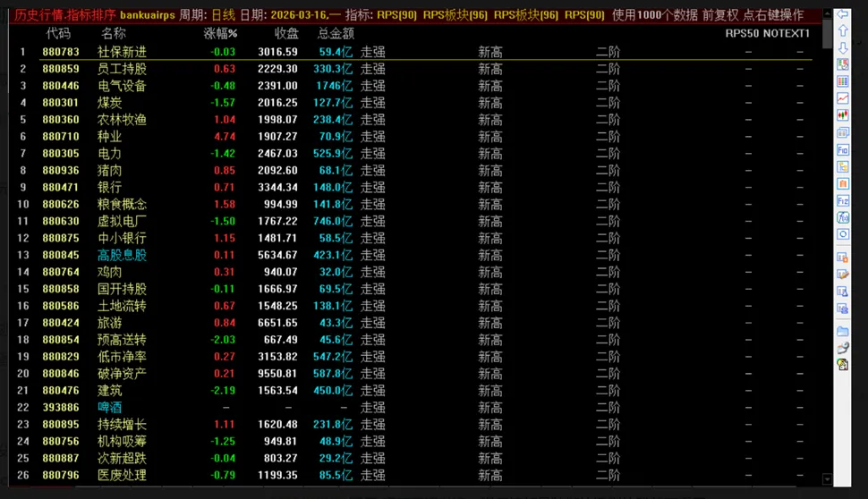Click the scrollbar up arrow at top

(827, 13)
